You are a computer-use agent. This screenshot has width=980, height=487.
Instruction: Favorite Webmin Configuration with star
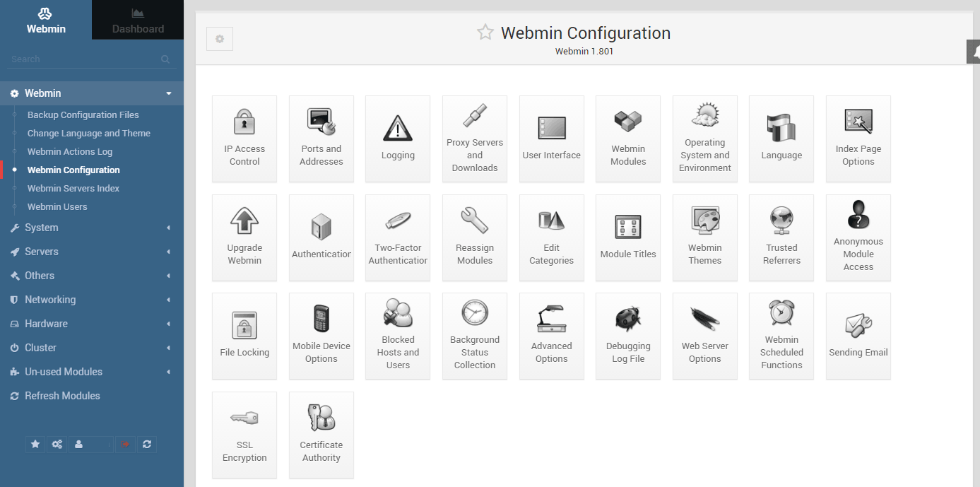coord(485,32)
